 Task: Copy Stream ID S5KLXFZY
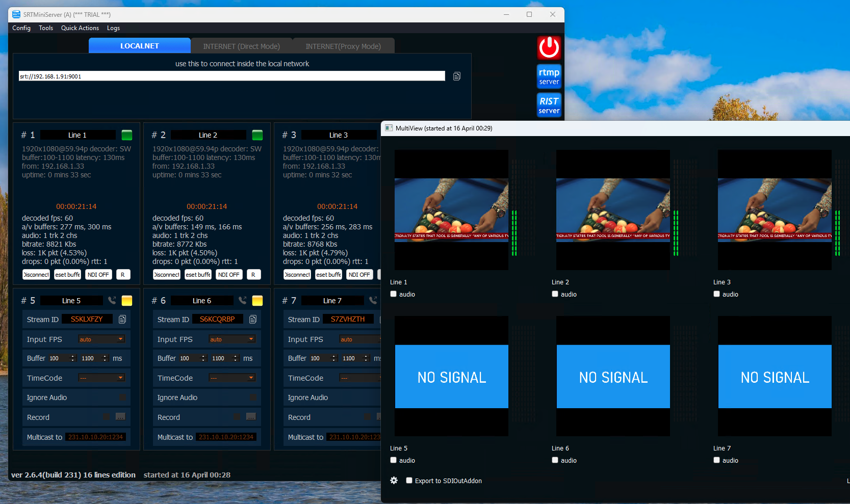tap(122, 320)
